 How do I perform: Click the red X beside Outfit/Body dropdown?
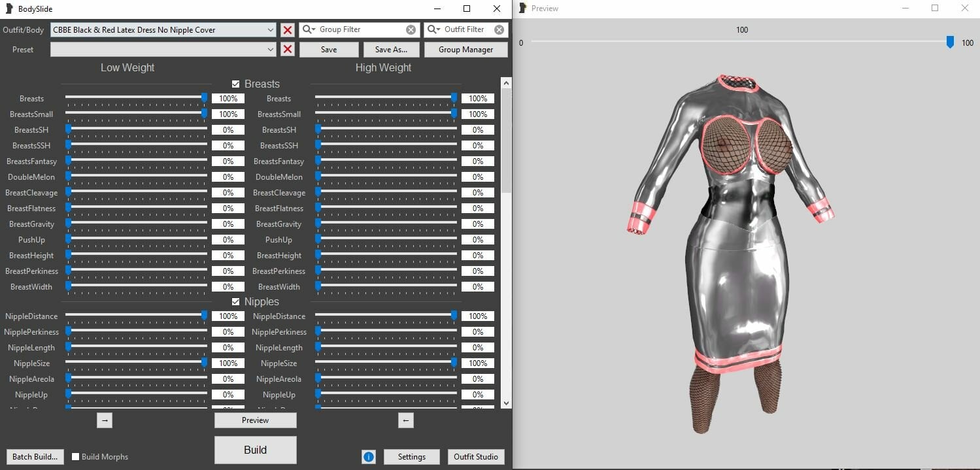(x=288, y=29)
